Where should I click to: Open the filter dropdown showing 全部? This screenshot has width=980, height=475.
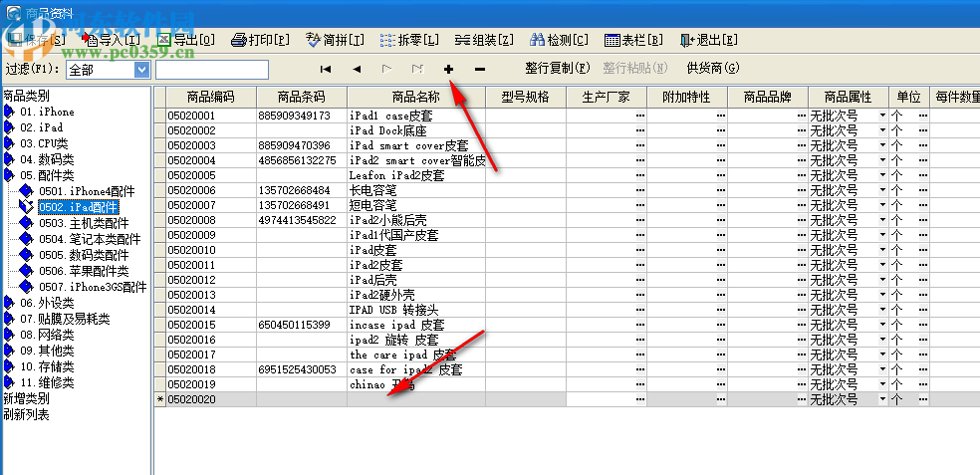point(142,70)
